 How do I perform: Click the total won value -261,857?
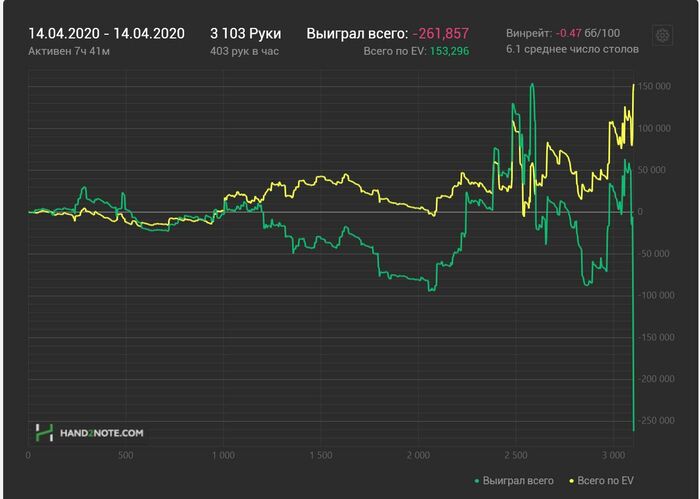pos(441,33)
